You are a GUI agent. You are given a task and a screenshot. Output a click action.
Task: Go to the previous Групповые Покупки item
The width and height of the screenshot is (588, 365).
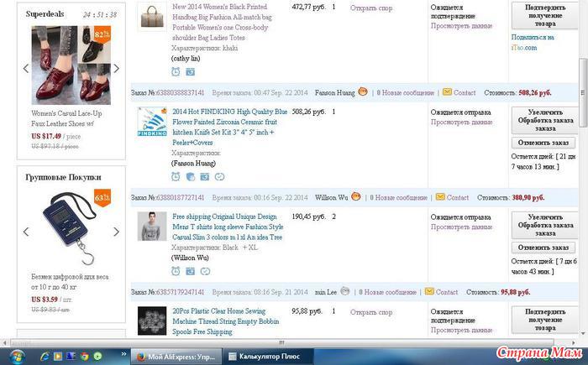26,232
